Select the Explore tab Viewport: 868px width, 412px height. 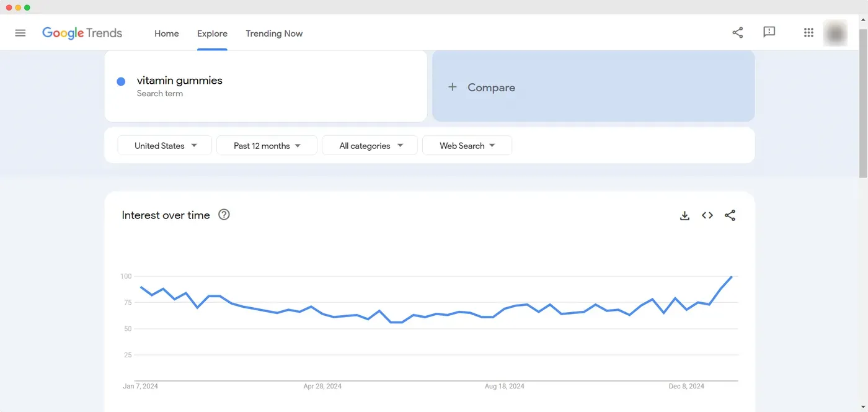click(x=212, y=34)
